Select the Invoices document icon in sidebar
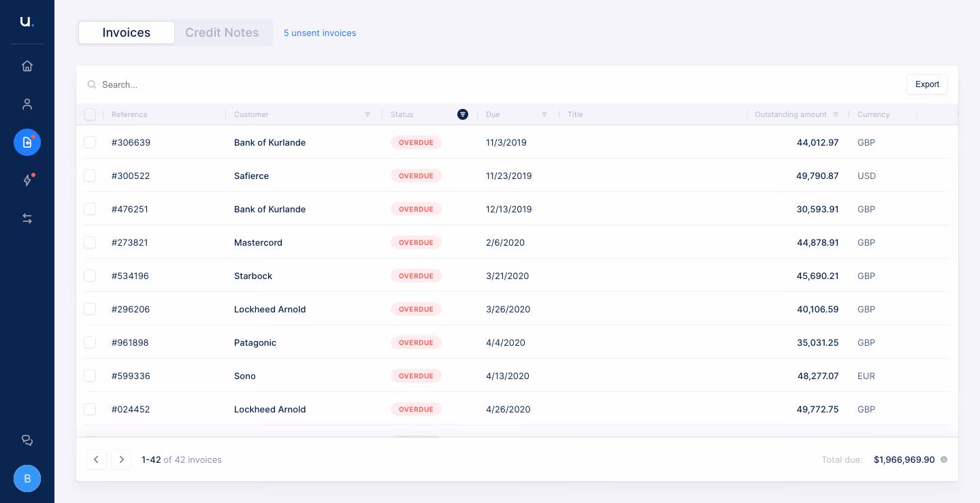Viewport: 980px width, 503px height. (27, 142)
